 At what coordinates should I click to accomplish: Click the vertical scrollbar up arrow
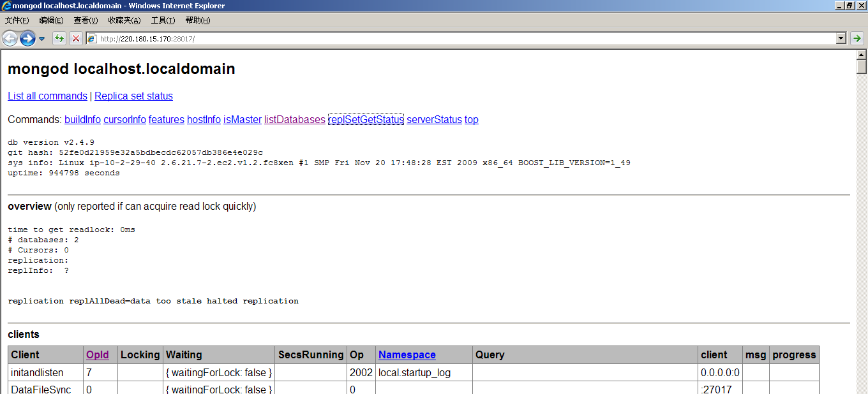[862, 55]
